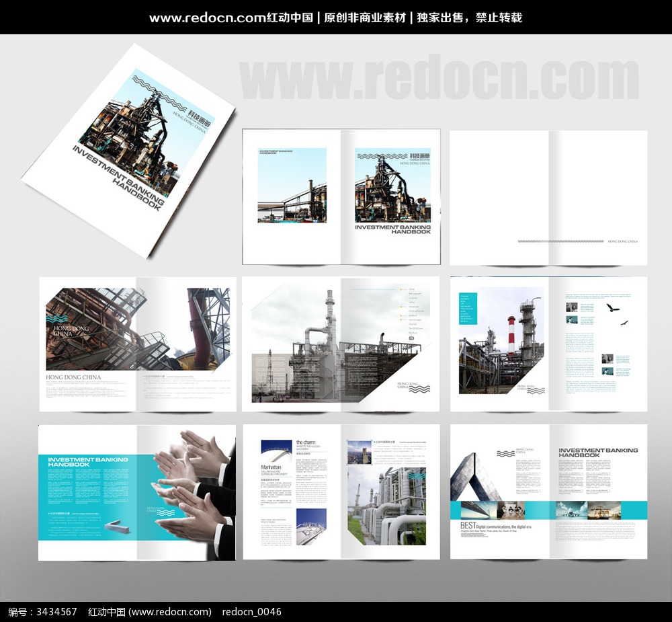Click 'the charm' heading text
The height and width of the screenshot is (622, 672).
[x=306, y=442]
